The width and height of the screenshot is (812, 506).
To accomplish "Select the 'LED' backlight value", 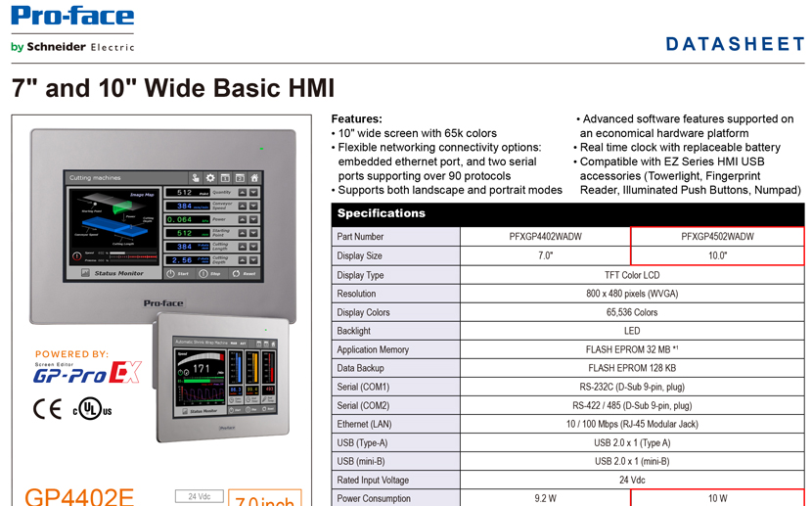I will point(632,331).
